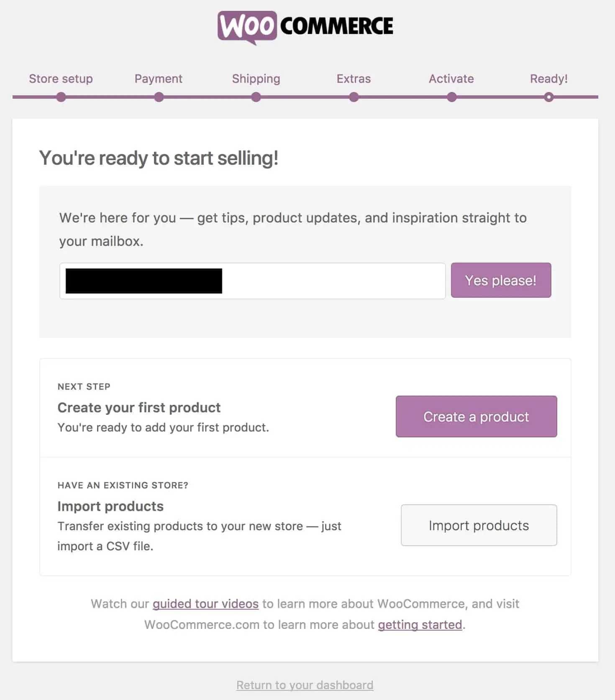Open the guided tour videos link

tap(205, 604)
